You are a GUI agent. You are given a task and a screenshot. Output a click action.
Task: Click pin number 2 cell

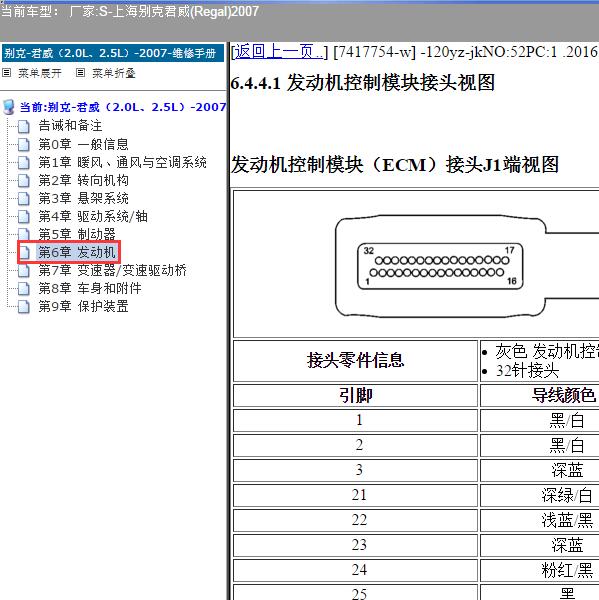[356, 445]
